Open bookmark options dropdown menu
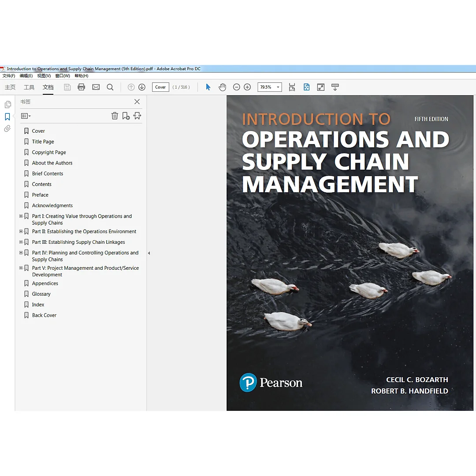 click(26, 116)
